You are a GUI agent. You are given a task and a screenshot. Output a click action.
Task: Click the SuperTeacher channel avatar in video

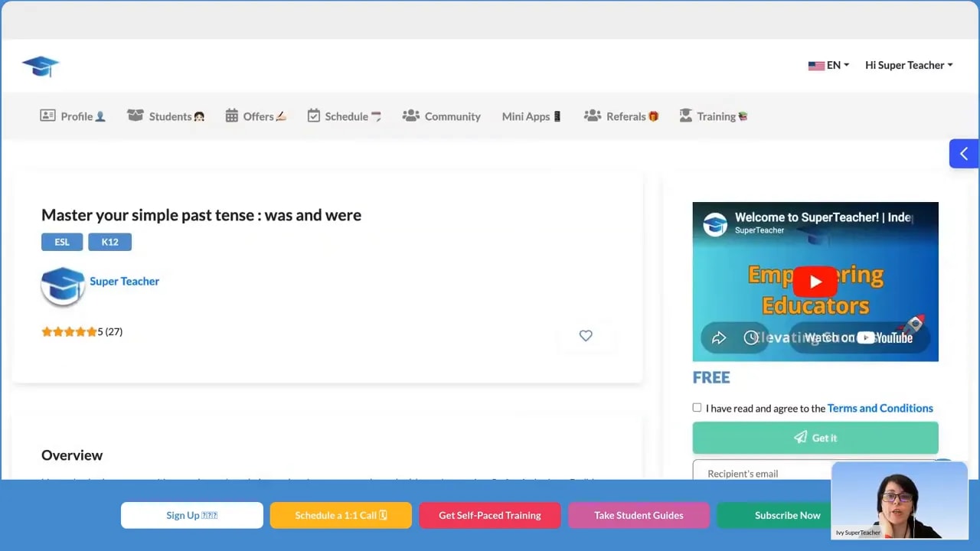point(715,224)
